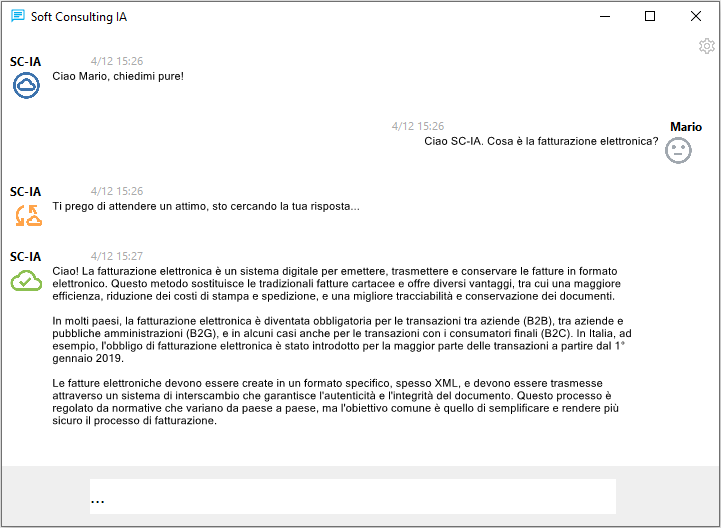This screenshot has height=528, width=721.
Task: Click the 15:27 timestamp of the answer
Action: tap(117, 256)
